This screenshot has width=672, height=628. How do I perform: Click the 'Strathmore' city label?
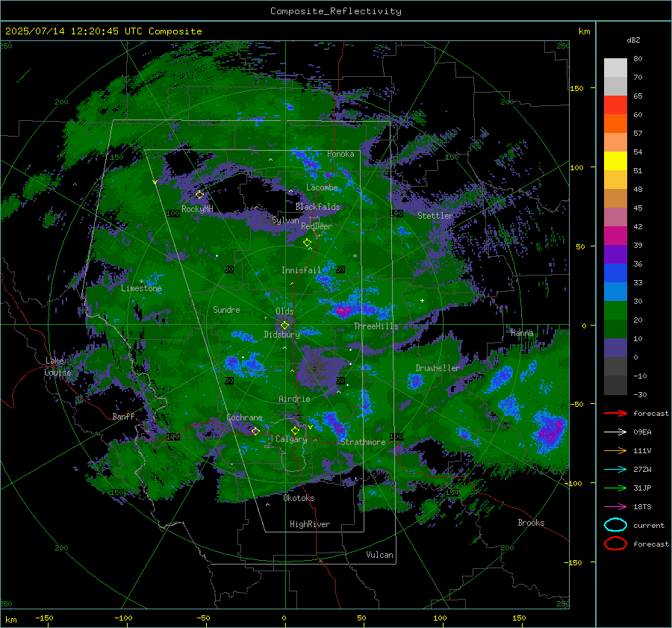coord(363,442)
